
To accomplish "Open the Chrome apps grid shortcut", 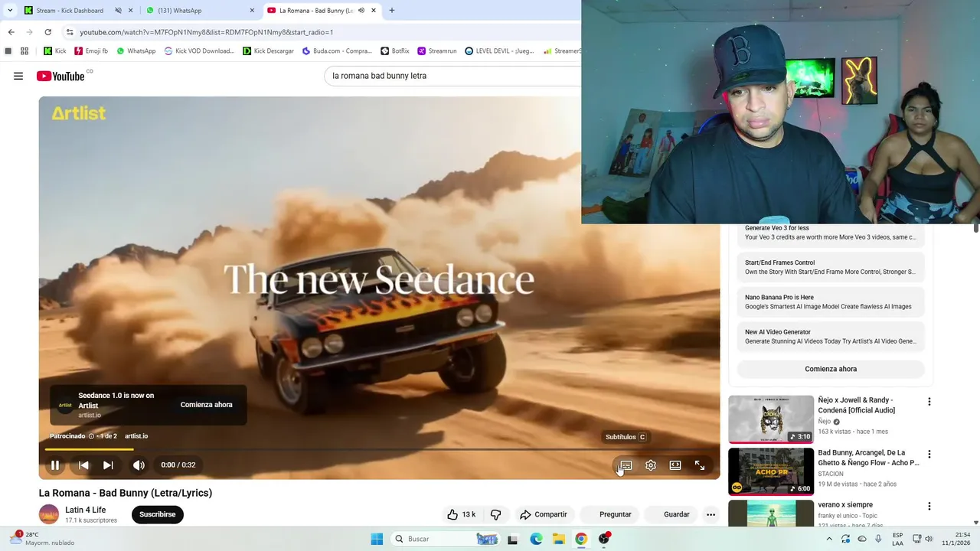I will coord(24,51).
